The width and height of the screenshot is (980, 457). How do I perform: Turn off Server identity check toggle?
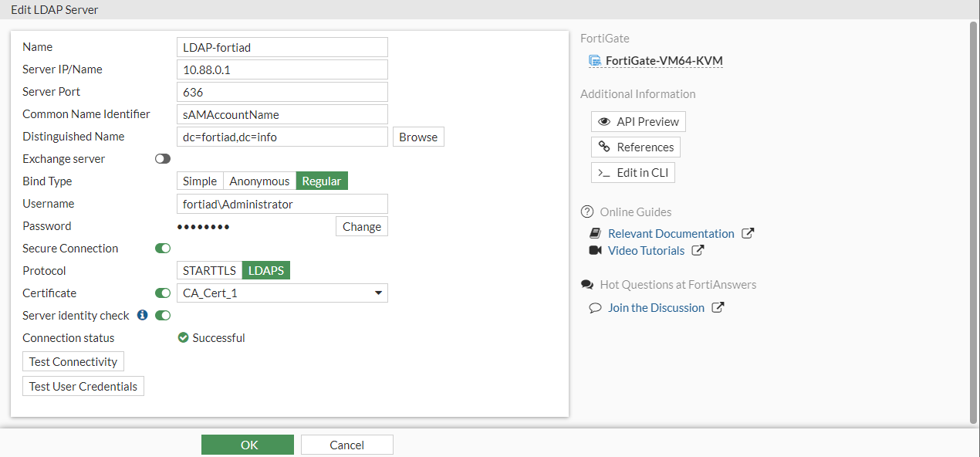[x=163, y=315]
